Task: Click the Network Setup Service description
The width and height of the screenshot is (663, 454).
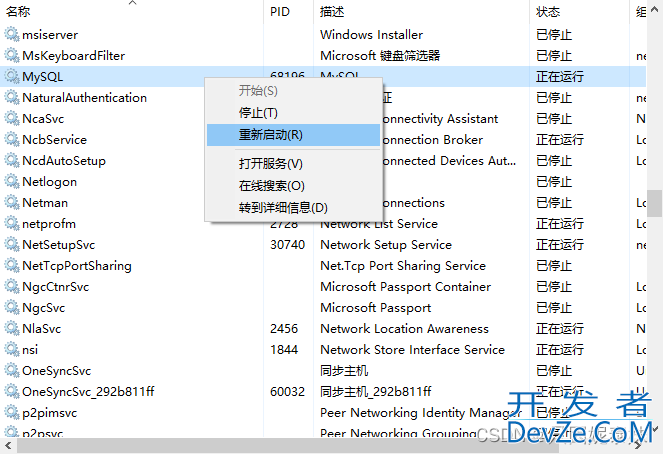Action: [386, 245]
